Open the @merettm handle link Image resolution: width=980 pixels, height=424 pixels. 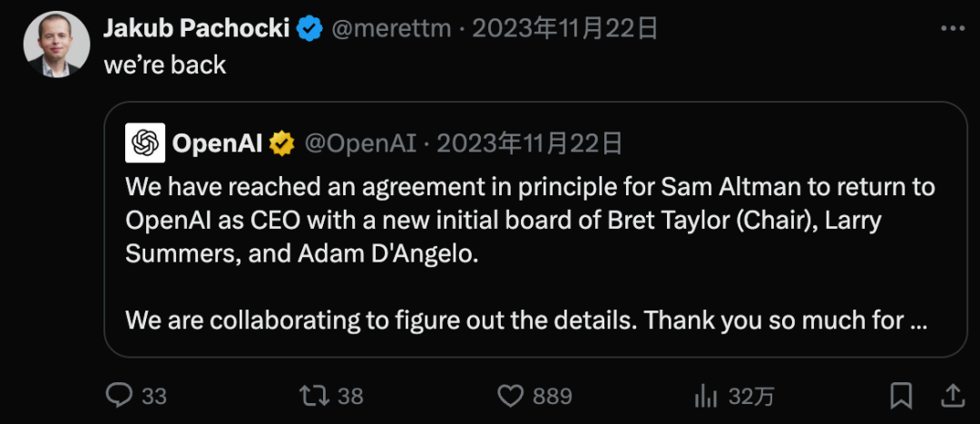click(391, 29)
